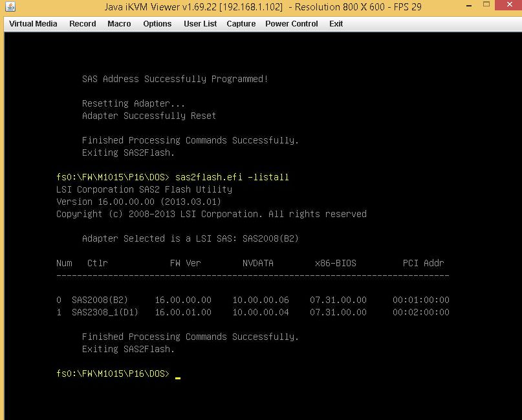
Task: Click the 'FW Ver' column header
Action: pos(186,263)
